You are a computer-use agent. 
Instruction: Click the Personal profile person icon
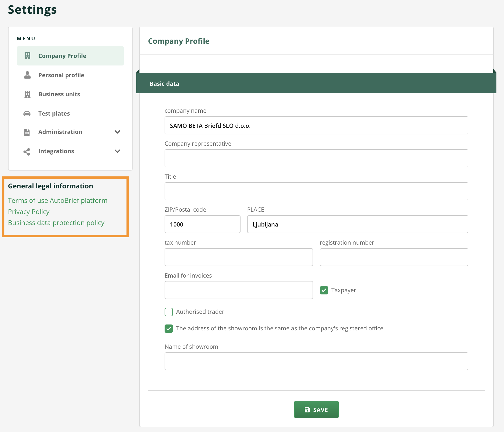[x=27, y=75]
